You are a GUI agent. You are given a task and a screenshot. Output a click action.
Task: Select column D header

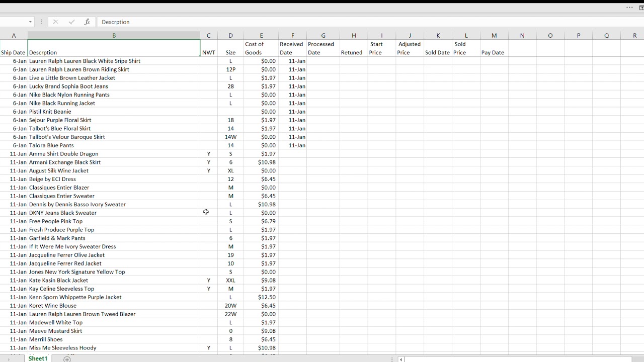pos(230,35)
